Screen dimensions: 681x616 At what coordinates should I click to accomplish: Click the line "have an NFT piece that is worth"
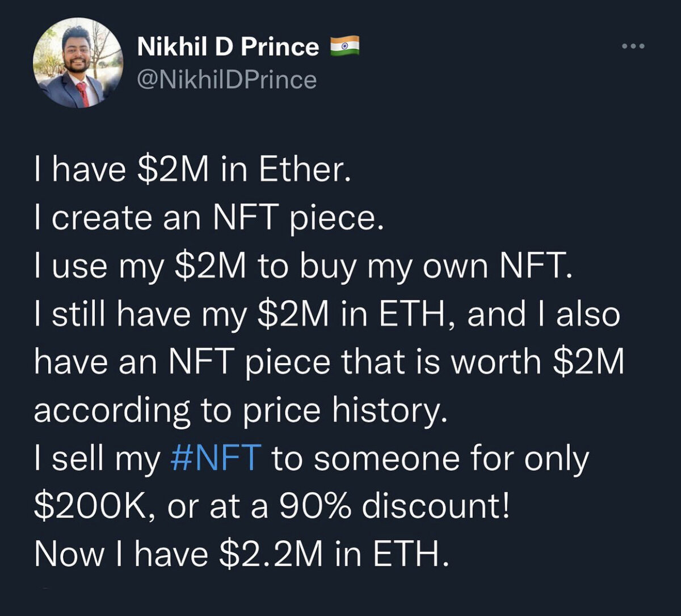328,363
